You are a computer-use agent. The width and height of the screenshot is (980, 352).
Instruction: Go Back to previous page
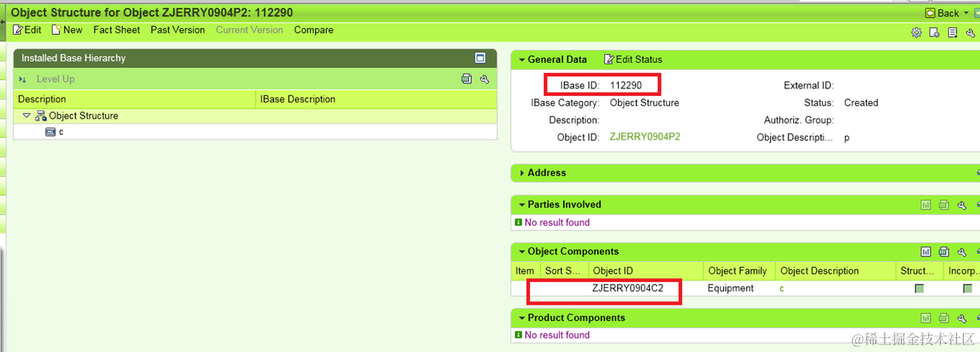(942, 13)
